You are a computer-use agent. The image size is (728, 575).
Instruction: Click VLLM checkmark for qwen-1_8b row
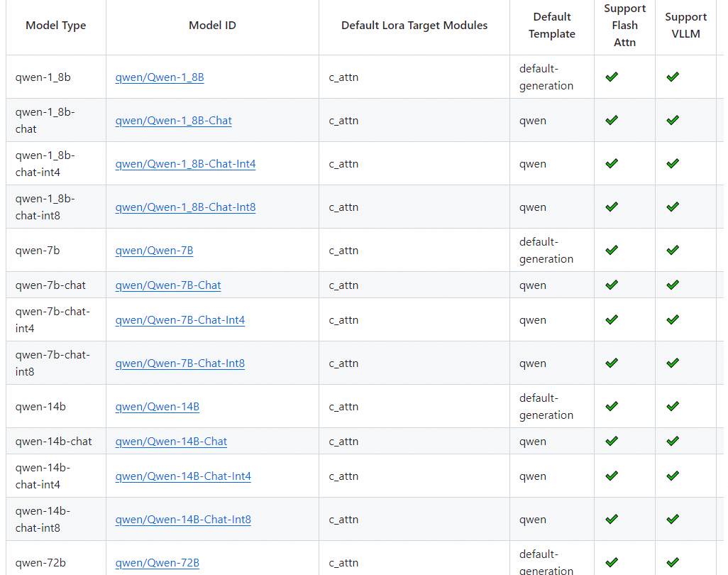pos(673,77)
